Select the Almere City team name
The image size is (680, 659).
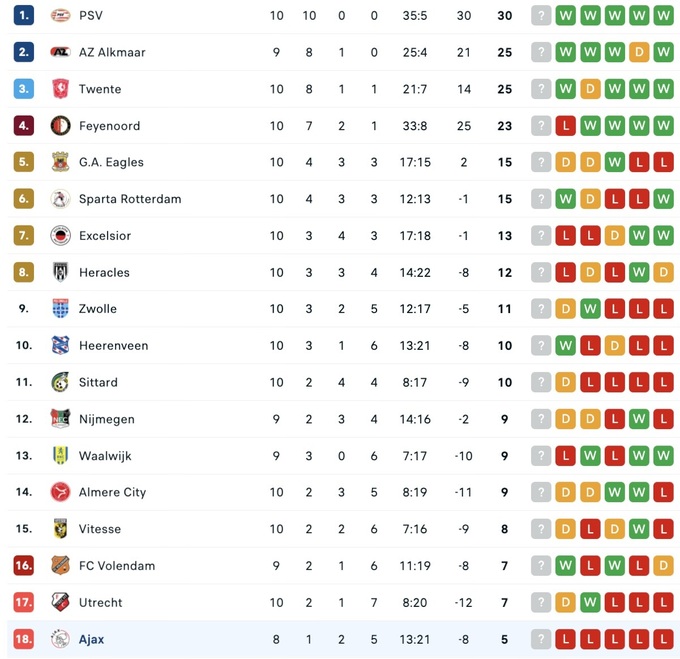(112, 492)
